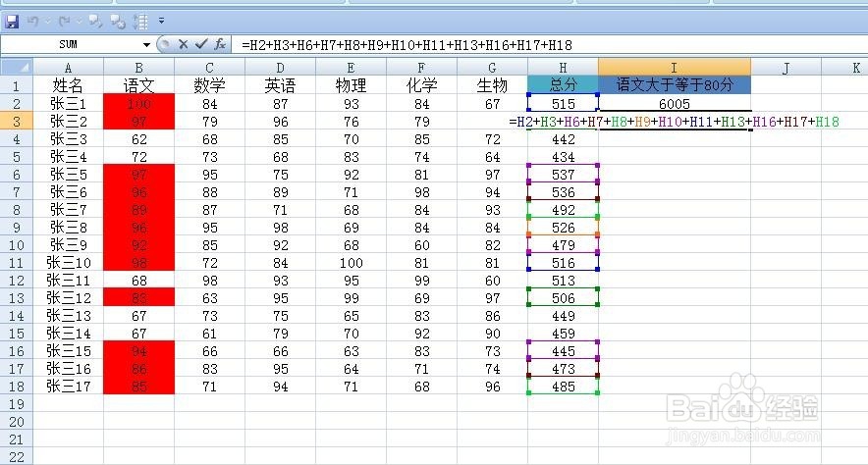Click total score cell 515

point(563,103)
